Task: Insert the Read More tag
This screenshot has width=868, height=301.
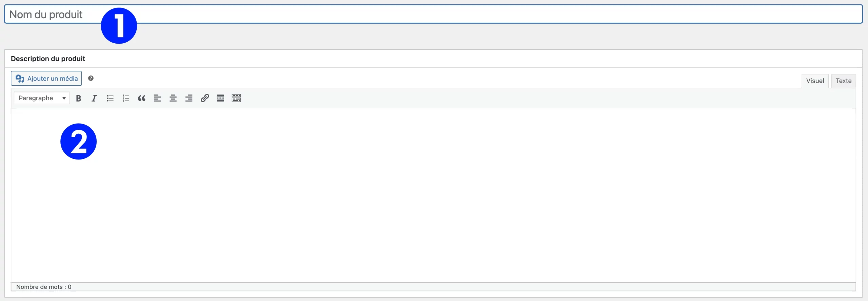Action: click(220, 98)
